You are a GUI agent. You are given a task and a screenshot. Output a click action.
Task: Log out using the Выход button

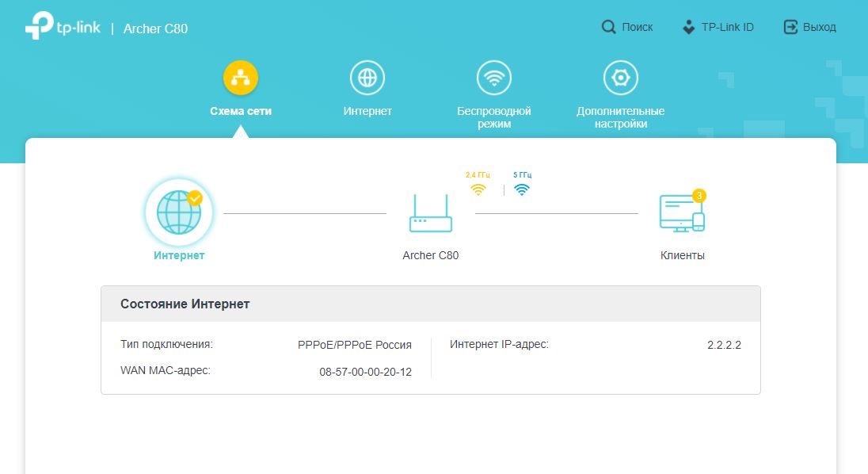click(x=809, y=27)
